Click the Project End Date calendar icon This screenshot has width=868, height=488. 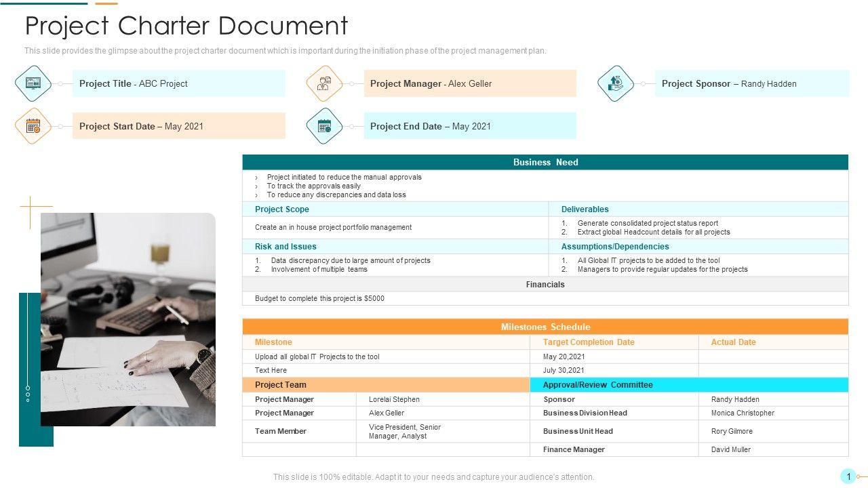(x=324, y=126)
